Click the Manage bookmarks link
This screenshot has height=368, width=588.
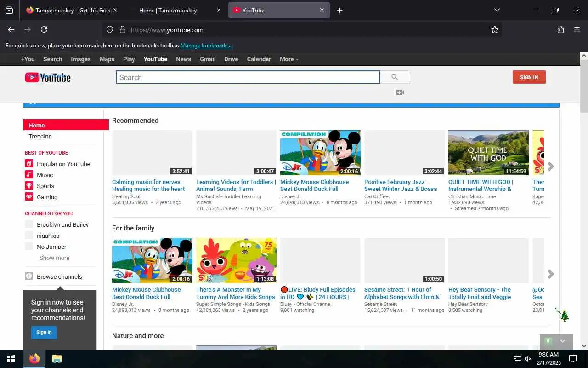[207, 46]
